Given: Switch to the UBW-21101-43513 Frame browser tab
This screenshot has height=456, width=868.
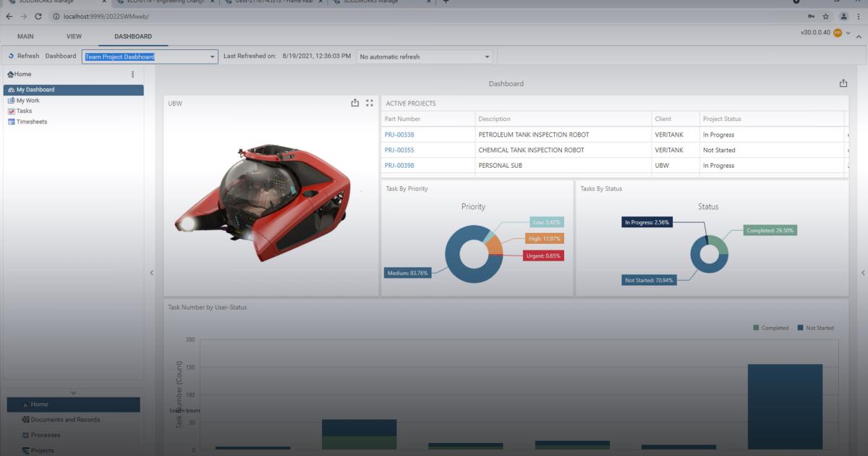Looking at the screenshot, I should pos(273,2).
